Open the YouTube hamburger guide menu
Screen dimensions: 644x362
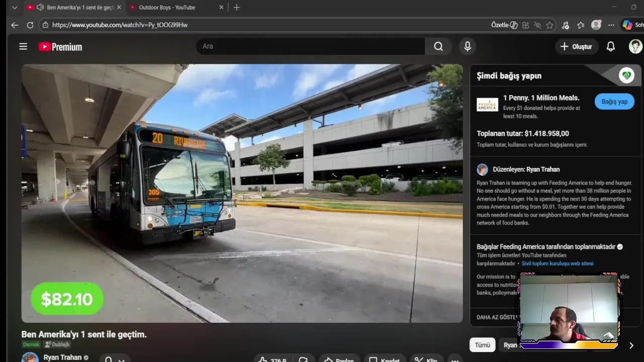23,47
